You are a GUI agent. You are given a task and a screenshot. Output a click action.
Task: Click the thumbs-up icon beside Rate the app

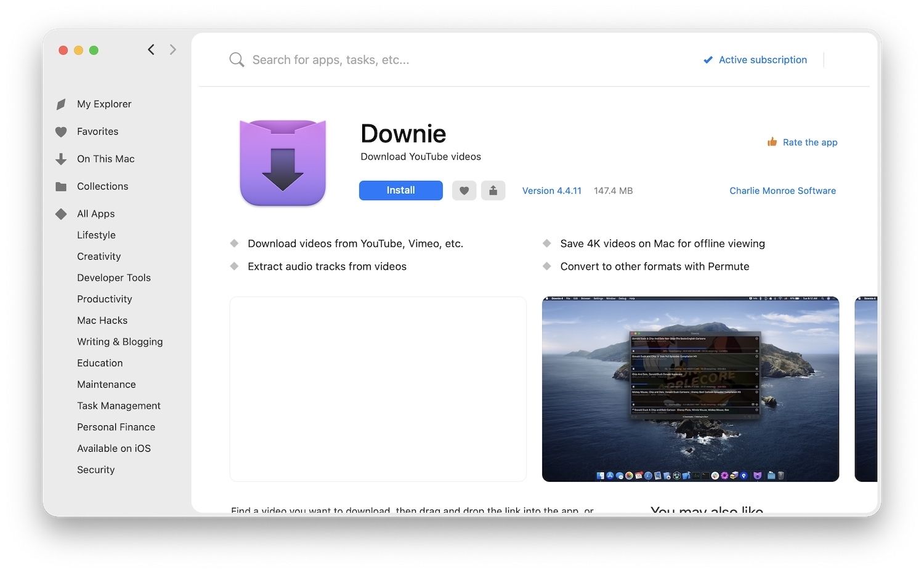(x=772, y=141)
